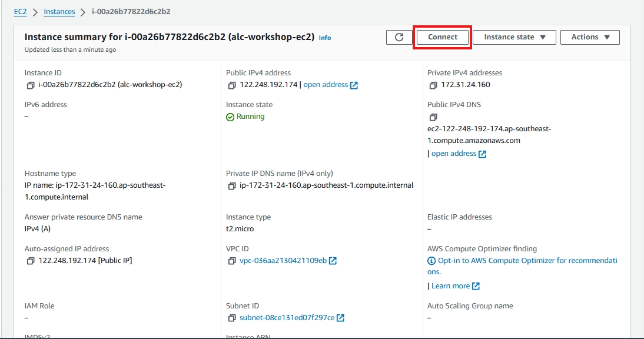Copy the Public IPv4 address

point(232,85)
